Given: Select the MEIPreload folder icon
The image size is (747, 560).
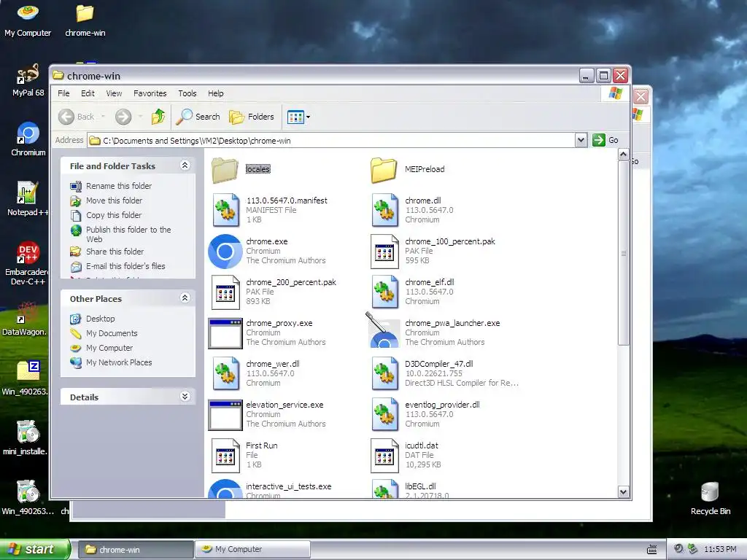Looking at the screenshot, I should click(384, 170).
